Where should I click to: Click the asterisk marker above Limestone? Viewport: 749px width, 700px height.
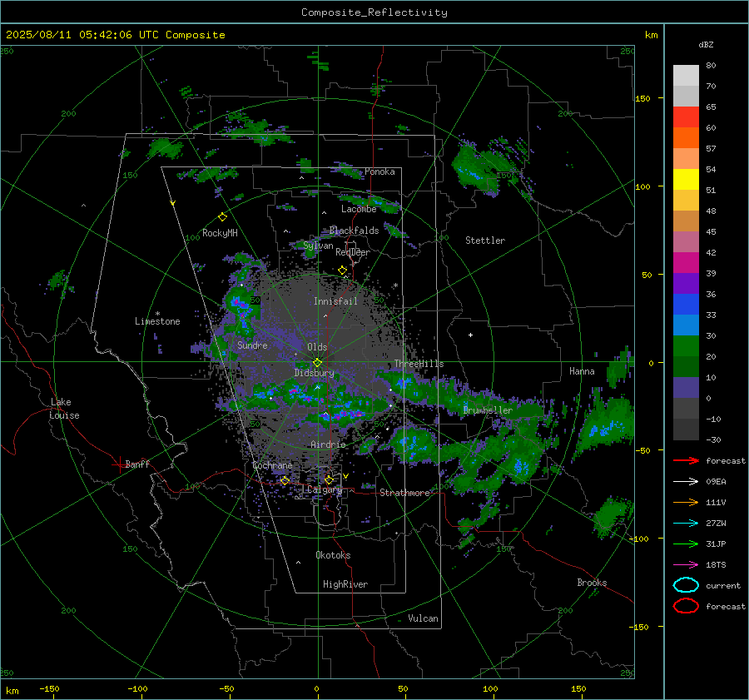(x=157, y=314)
